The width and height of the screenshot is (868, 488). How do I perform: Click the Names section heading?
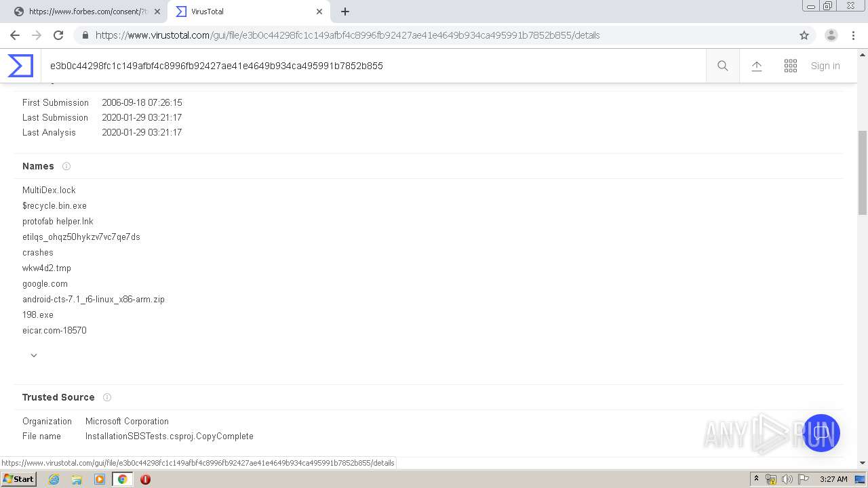point(38,166)
